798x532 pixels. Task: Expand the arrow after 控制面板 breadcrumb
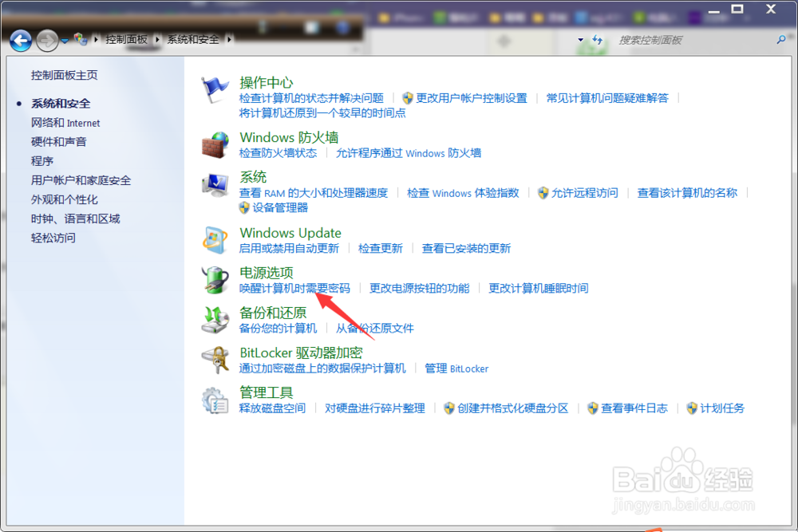tap(157, 39)
